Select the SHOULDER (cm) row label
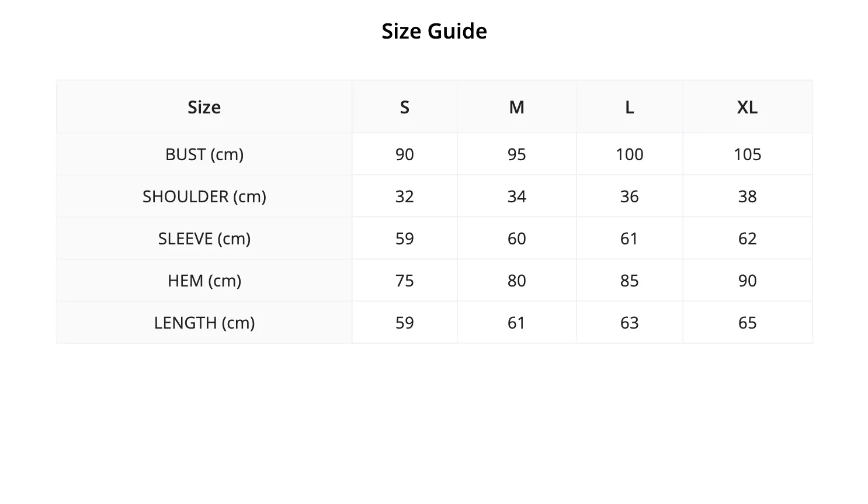 (x=204, y=196)
